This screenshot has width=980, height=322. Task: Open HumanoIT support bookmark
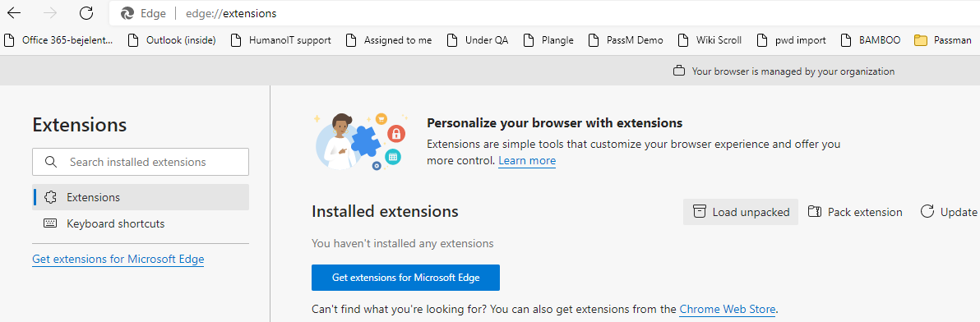(x=280, y=40)
